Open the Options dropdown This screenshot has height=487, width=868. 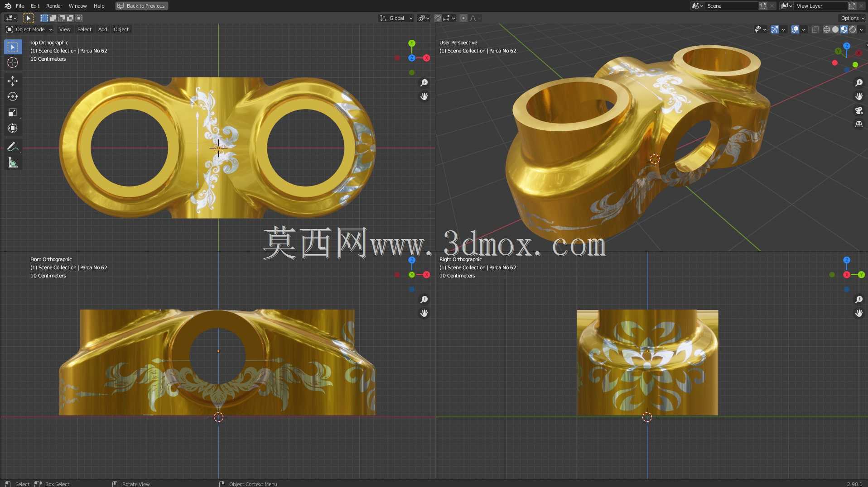(852, 18)
